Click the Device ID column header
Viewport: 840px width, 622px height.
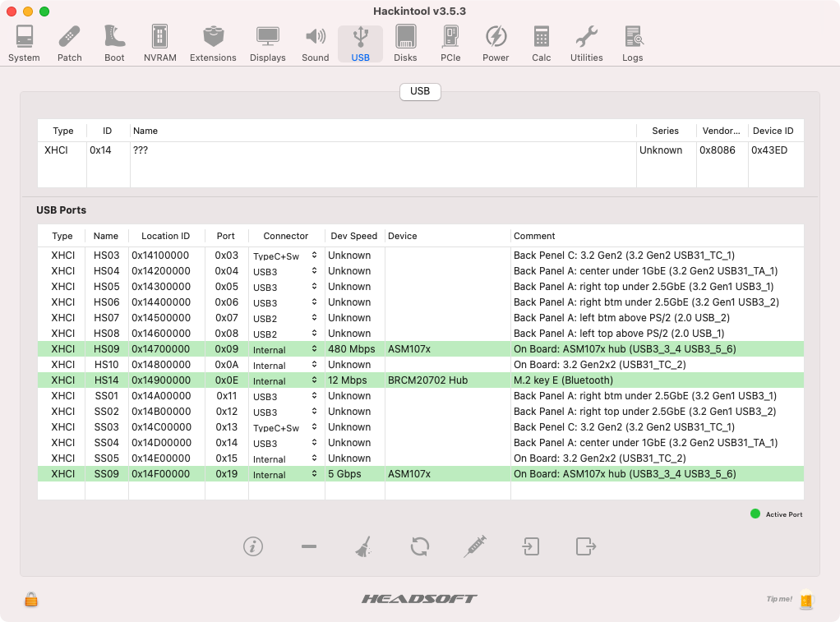(x=773, y=131)
